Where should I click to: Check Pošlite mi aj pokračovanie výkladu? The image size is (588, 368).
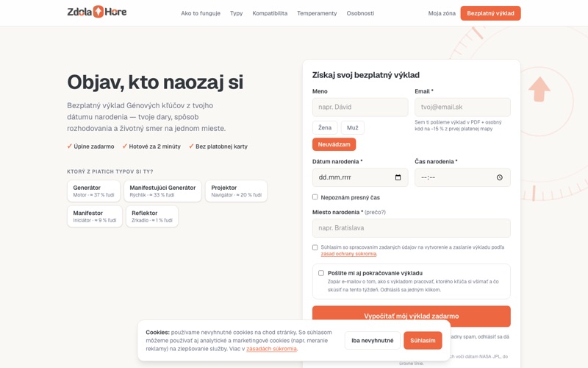pos(321,273)
